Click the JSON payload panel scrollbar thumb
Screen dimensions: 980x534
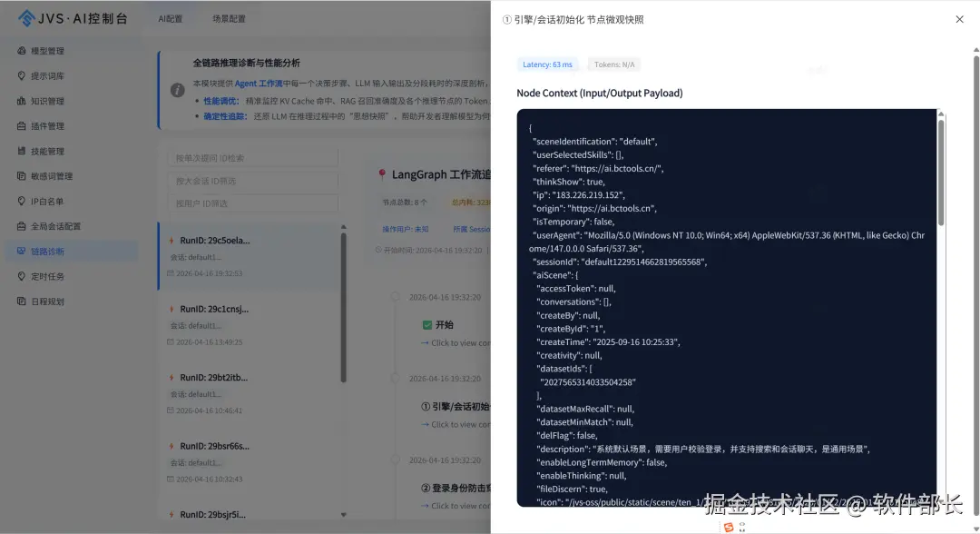[941, 172]
